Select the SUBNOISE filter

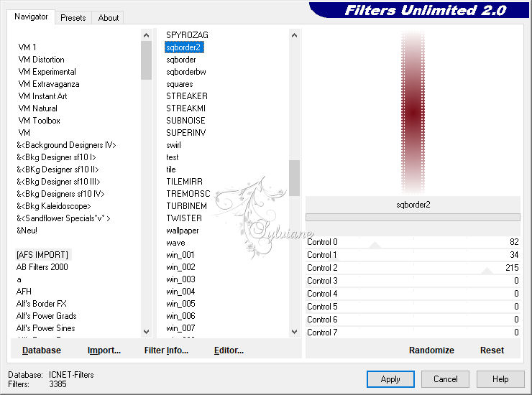(185, 121)
